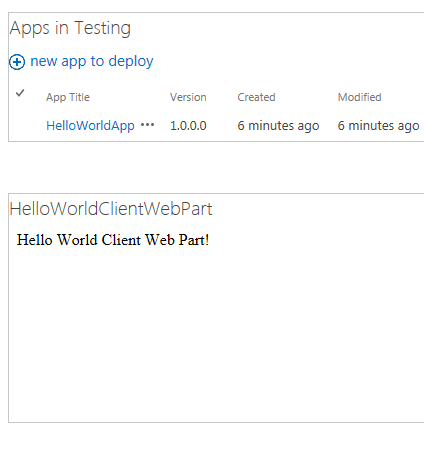The height and width of the screenshot is (449, 424).
Task: Click the 'Hello World Client Web Part!' text
Action: tap(113, 240)
